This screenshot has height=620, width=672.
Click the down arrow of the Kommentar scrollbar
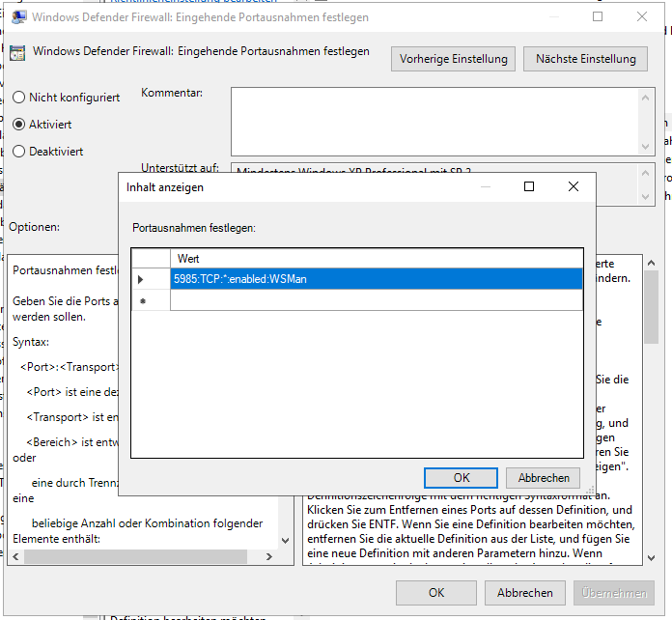(645, 147)
